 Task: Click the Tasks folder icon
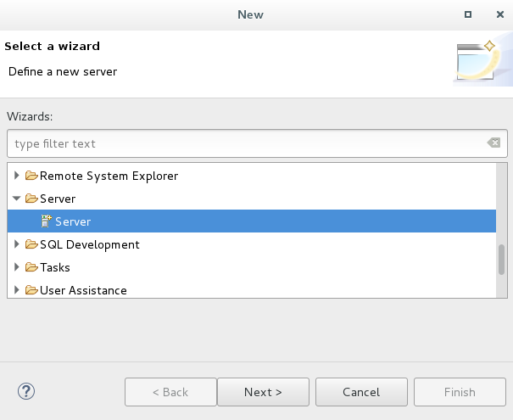31,267
